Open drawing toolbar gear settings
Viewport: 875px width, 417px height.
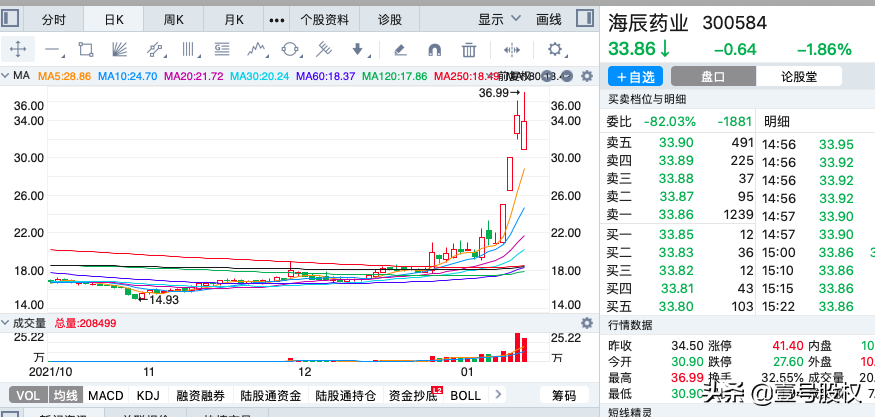(x=555, y=50)
